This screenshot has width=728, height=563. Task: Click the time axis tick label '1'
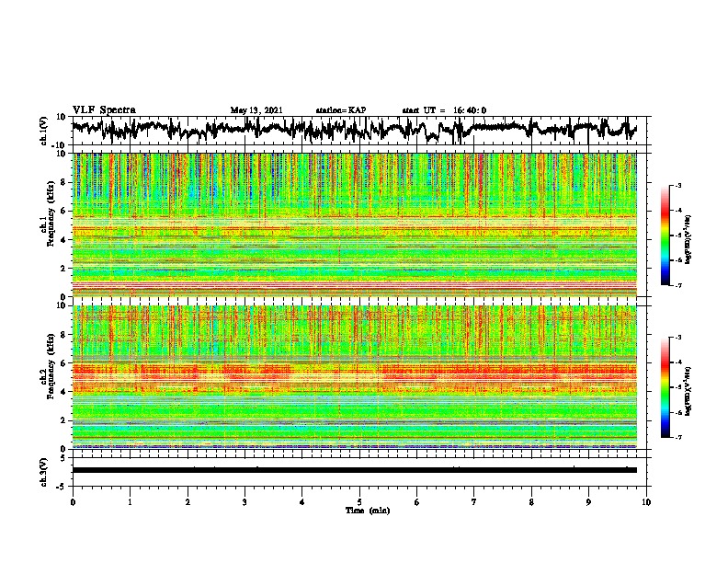point(130,502)
